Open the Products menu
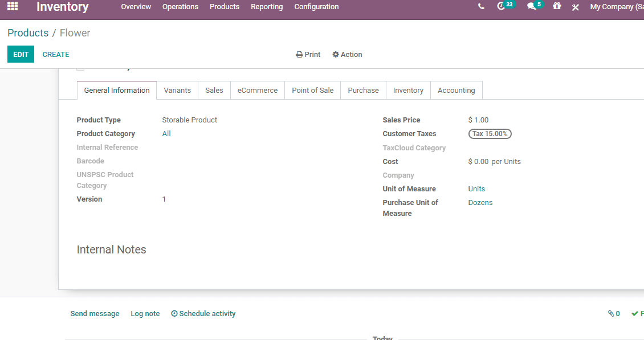 pyautogui.click(x=224, y=7)
